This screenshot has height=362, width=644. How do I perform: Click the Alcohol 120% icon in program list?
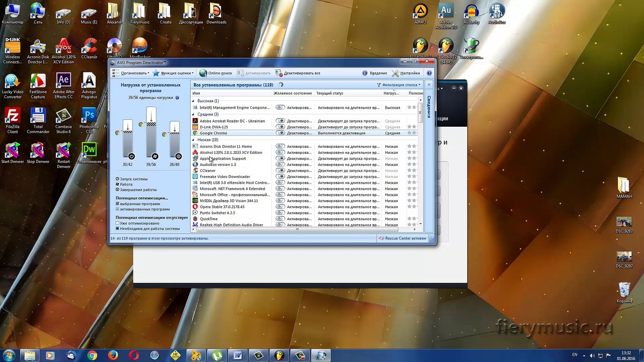click(x=195, y=152)
